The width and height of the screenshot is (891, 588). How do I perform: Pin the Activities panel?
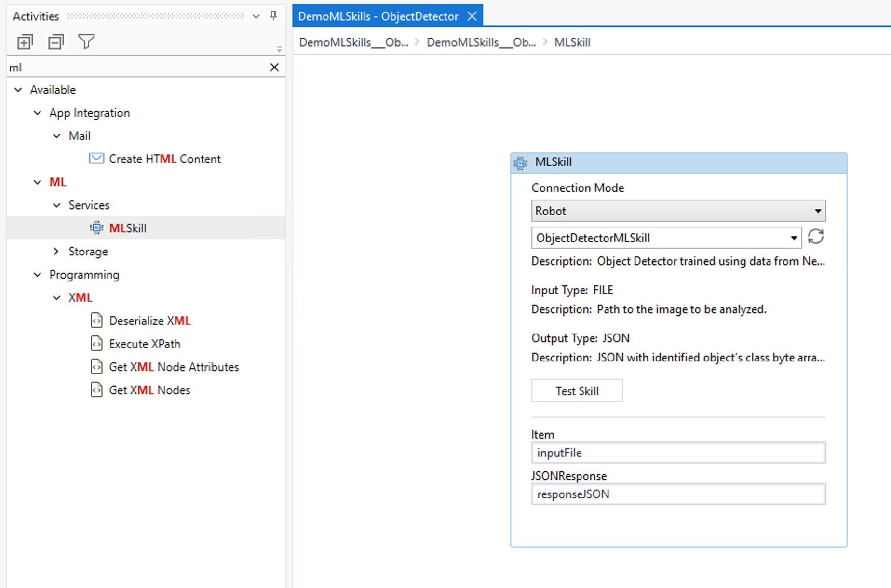tap(273, 16)
